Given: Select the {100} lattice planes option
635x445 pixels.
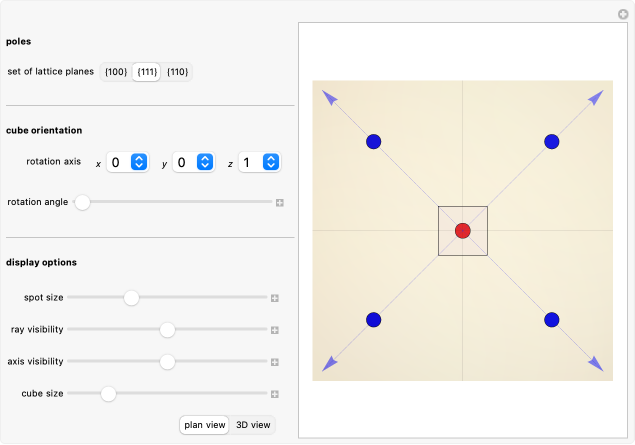Looking at the screenshot, I should pos(116,72).
